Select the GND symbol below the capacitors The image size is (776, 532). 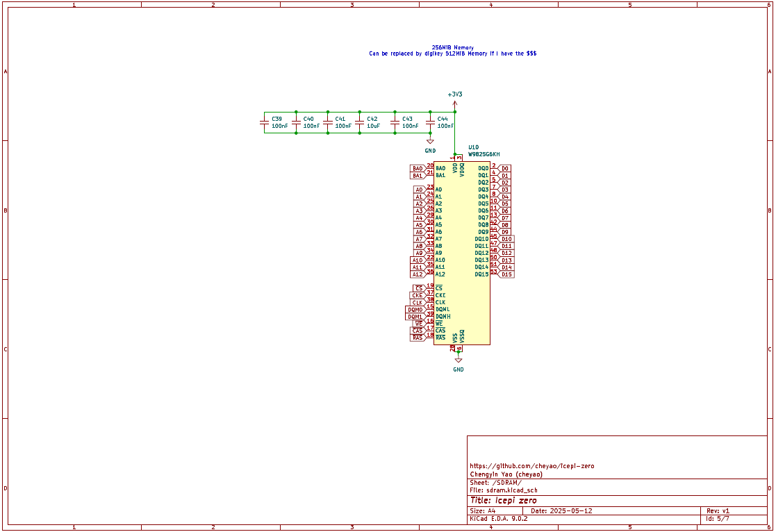pyautogui.click(x=430, y=142)
